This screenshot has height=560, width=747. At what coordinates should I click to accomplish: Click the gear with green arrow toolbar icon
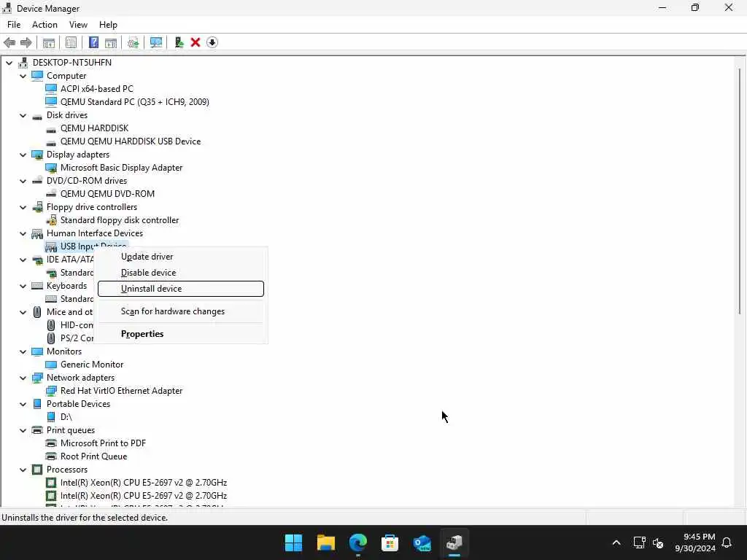point(133,42)
